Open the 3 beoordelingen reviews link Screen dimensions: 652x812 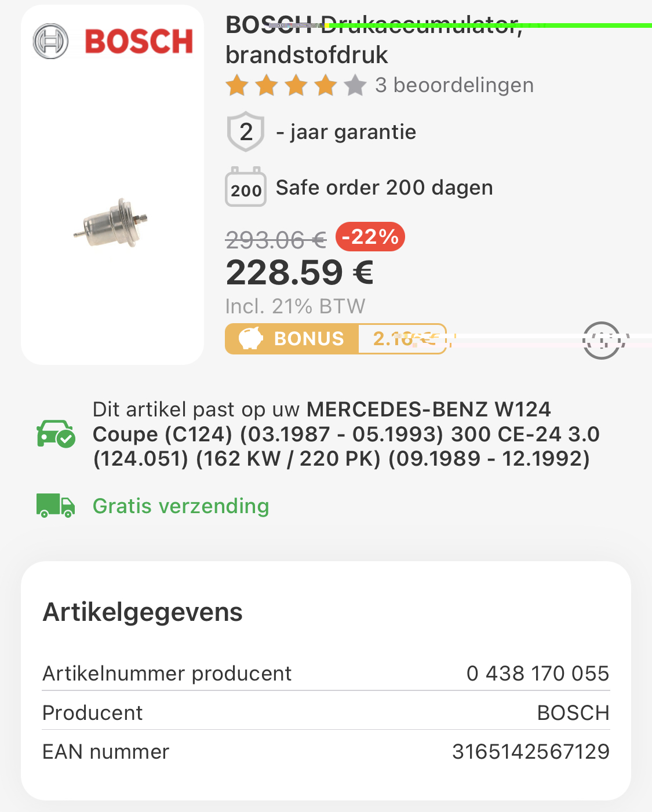click(454, 85)
